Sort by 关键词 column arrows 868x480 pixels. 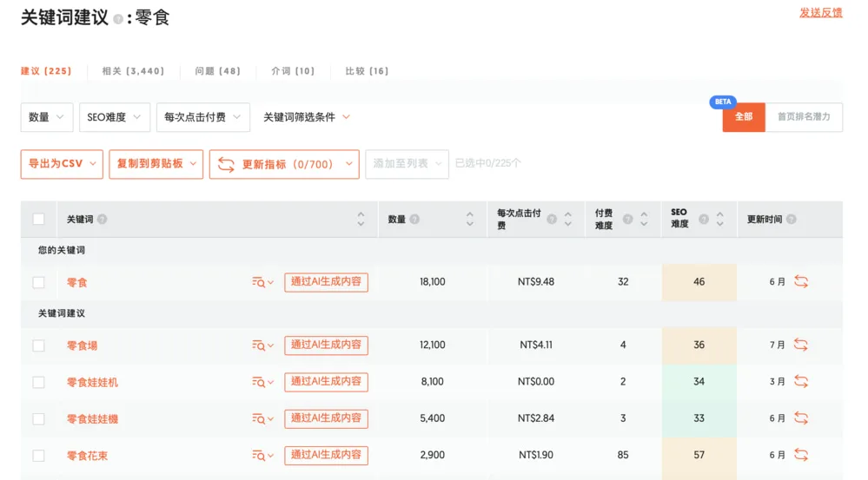(x=361, y=219)
